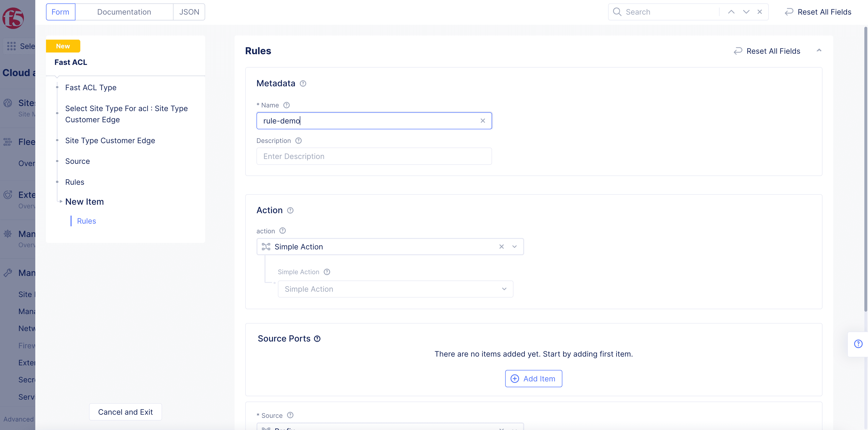
Task: Clear the Simple Action selection X
Action: [501, 247]
